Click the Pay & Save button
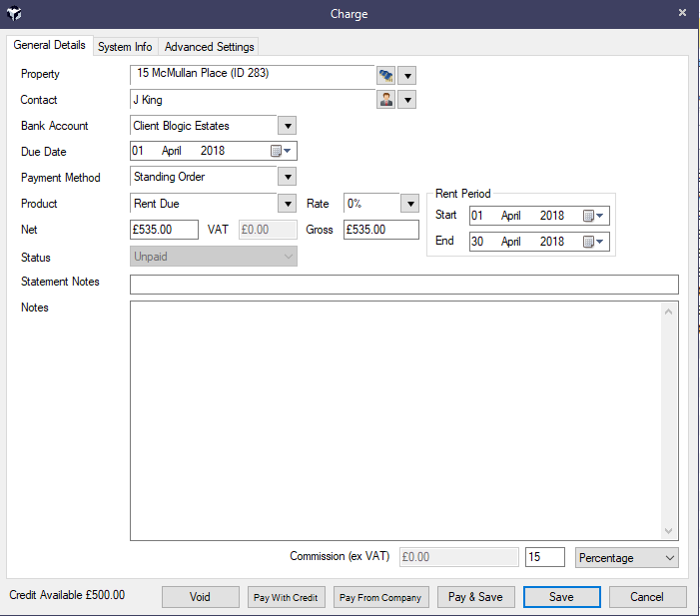Screen dimensions: 700x616 click(475, 597)
